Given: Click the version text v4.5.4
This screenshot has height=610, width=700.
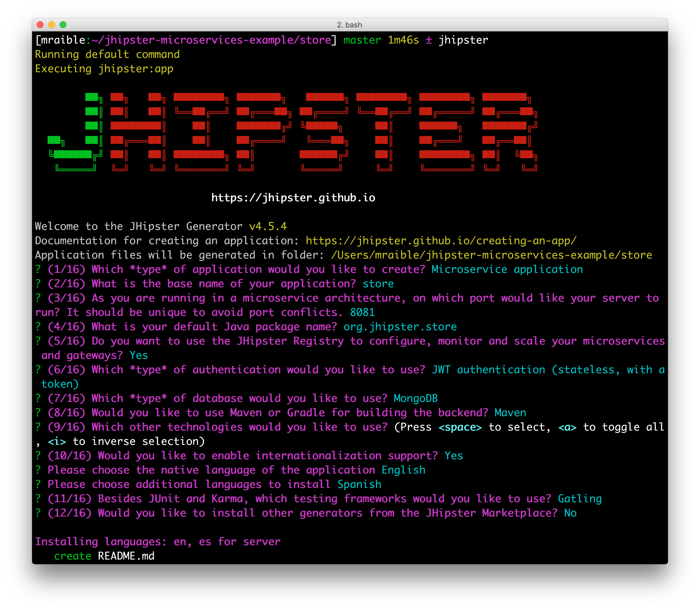Looking at the screenshot, I should [x=268, y=226].
